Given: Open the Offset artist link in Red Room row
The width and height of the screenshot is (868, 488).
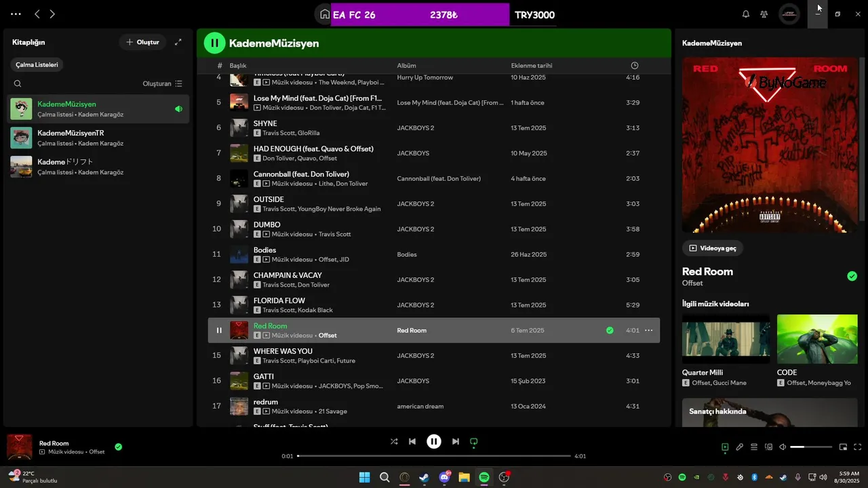Looking at the screenshot, I should 328,335.
